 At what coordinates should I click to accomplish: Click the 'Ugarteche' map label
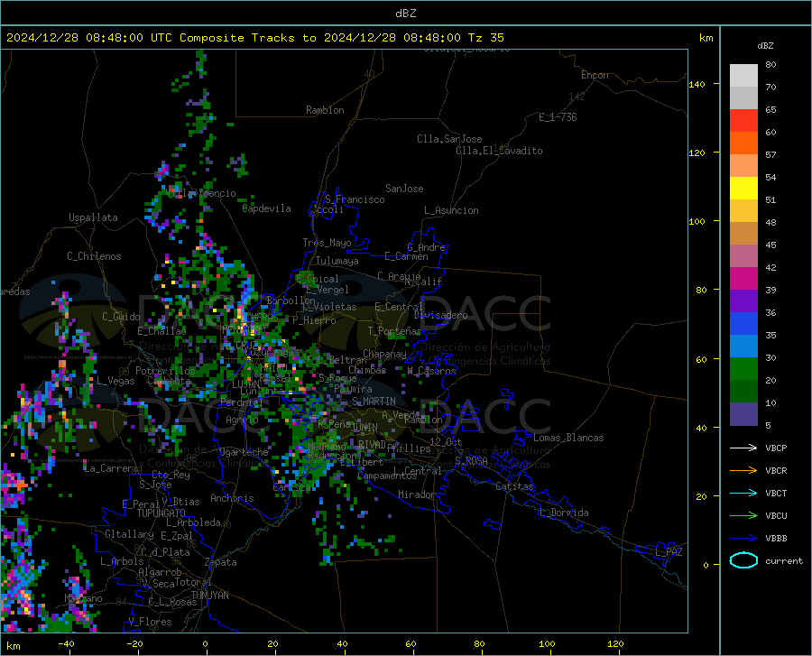(x=244, y=452)
